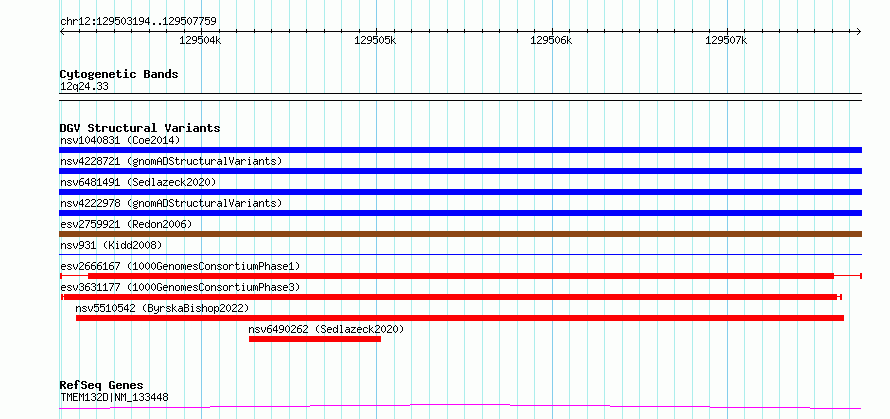Click the nsv1040831 (Coe2014) blue variant bar
This screenshot has height=419, width=890.
coord(460,150)
